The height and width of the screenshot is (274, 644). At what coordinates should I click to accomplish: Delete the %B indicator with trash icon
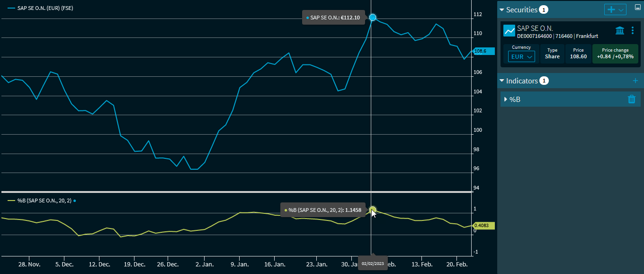tap(631, 99)
